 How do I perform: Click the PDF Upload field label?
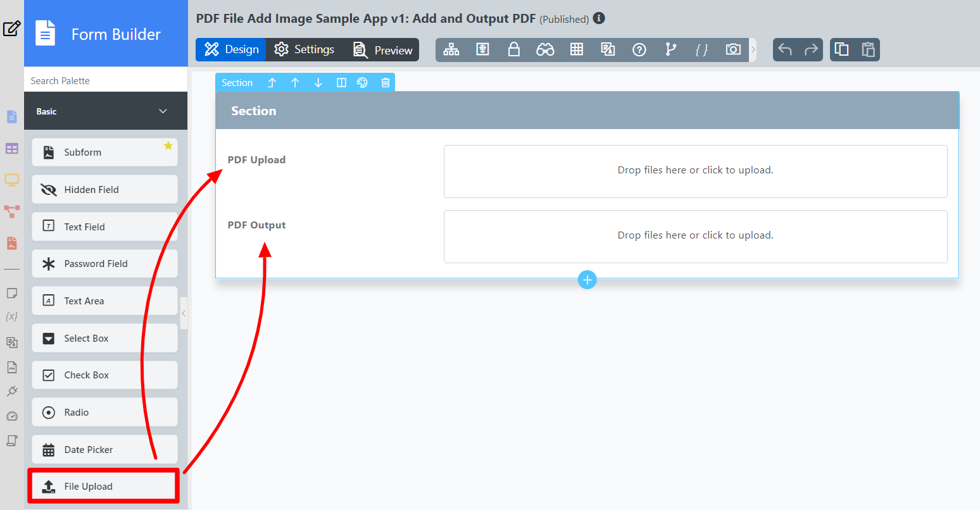(256, 159)
